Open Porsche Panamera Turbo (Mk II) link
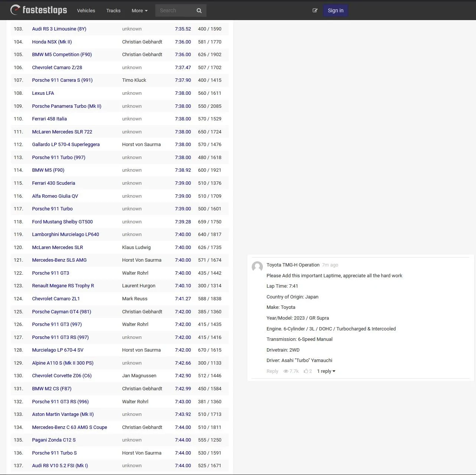Viewport: 476px width, 475px height. (x=67, y=106)
